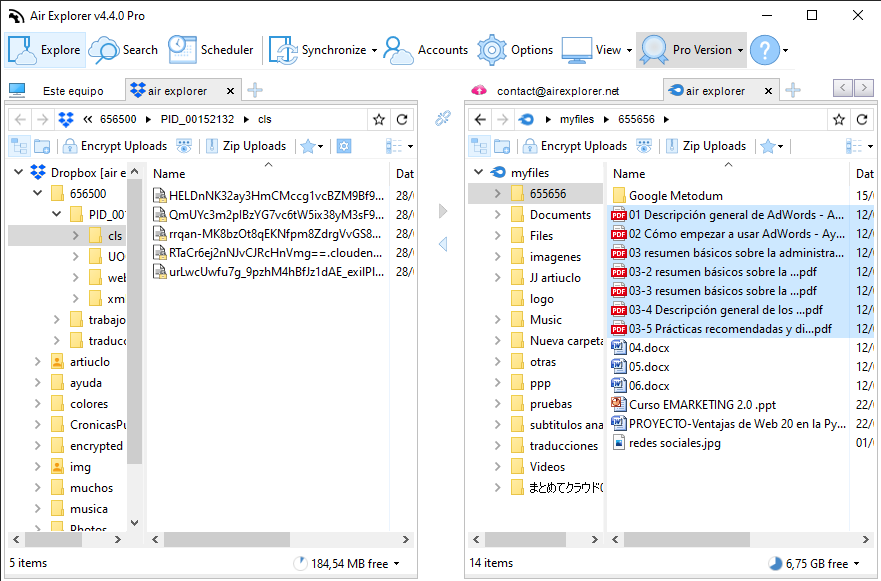Click favorite star in right address bar

[x=839, y=119]
